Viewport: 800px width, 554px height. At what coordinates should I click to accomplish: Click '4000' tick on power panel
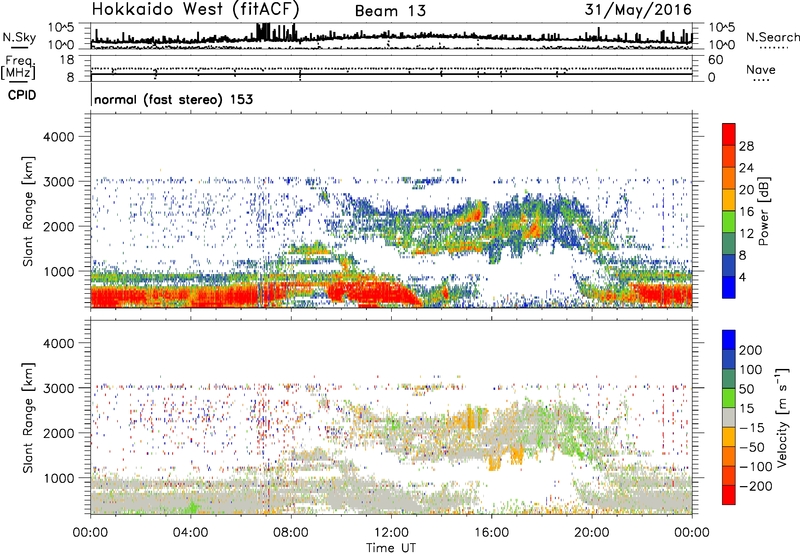pyautogui.click(x=59, y=137)
